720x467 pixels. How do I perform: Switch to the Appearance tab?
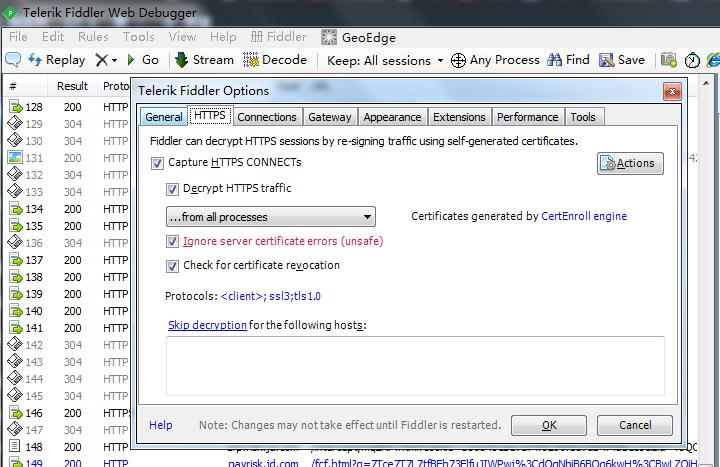[x=392, y=117]
